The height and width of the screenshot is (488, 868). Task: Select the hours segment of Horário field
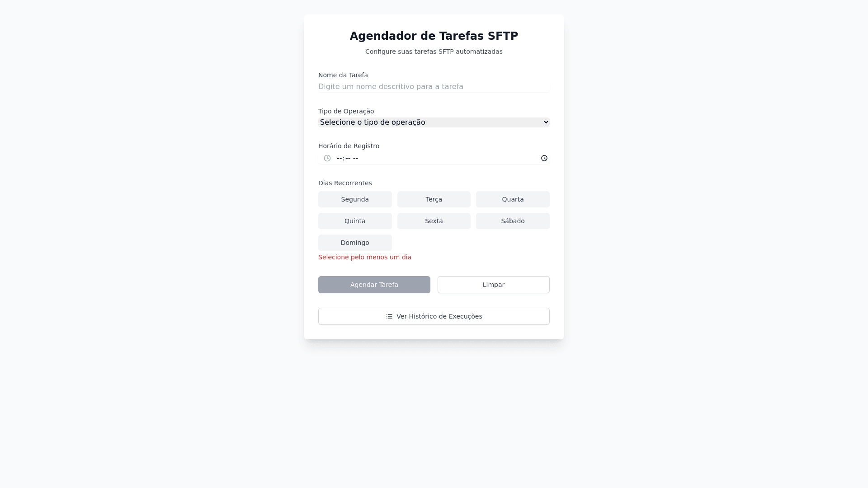(x=340, y=158)
